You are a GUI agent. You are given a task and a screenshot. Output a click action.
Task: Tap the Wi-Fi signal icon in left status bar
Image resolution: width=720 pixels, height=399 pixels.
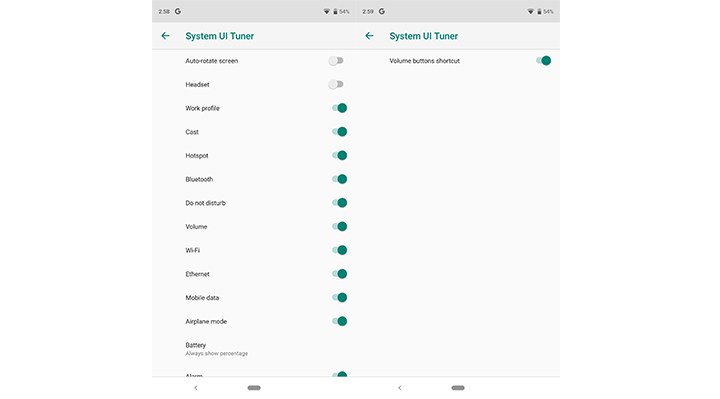click(x=326, y=11)
